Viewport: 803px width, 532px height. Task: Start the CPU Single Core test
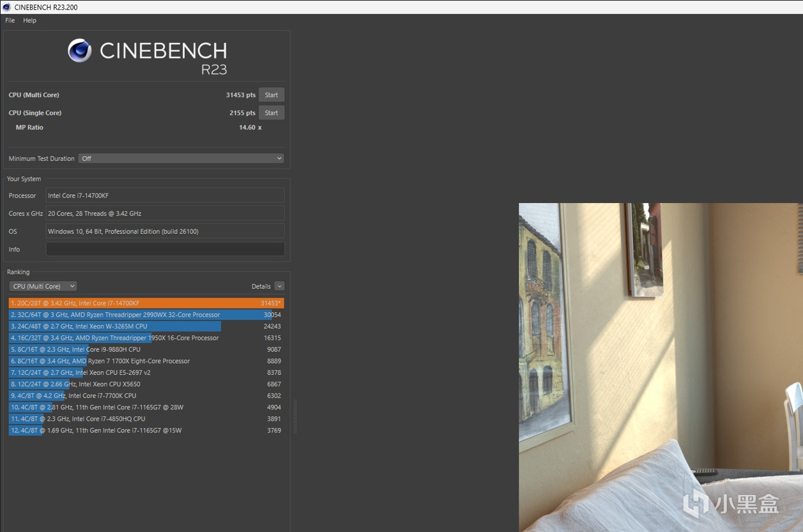271,113
